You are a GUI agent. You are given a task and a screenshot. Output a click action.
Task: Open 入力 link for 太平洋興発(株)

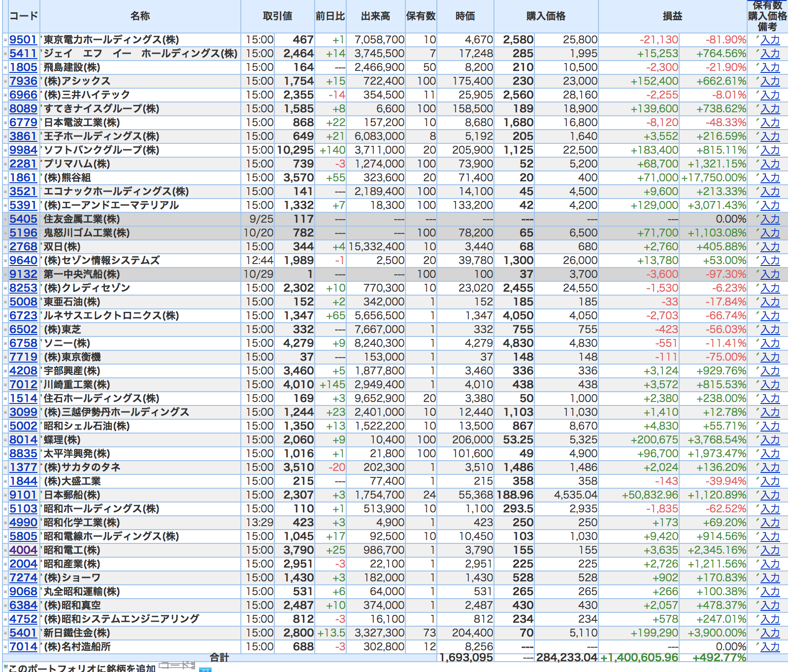[x=770, y=454]
